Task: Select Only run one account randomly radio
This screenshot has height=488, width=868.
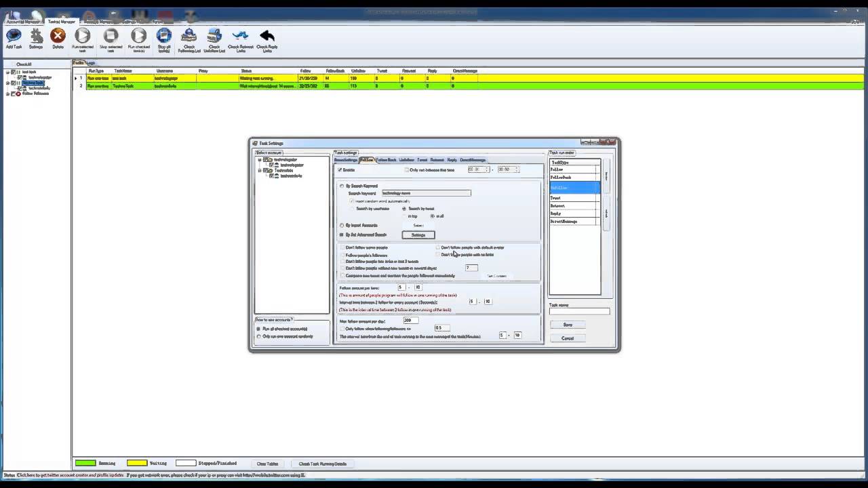Action: pyautogui.click(x=258, y=336)
